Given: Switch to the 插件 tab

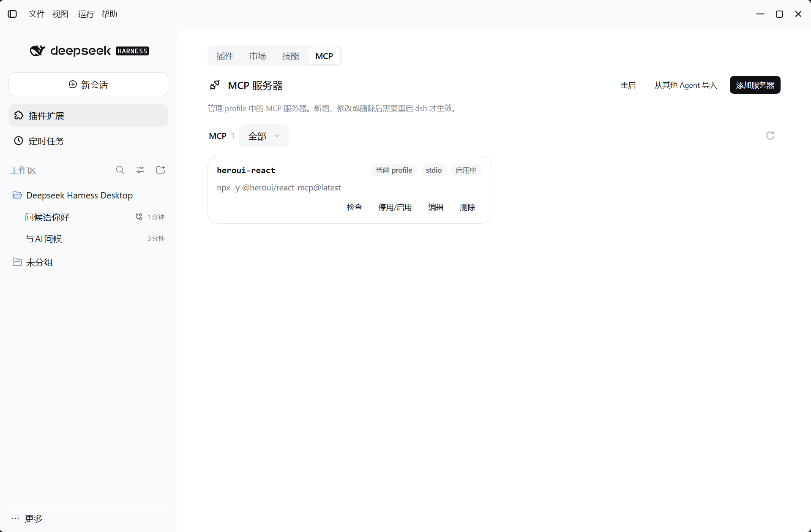Looking at the screenshot, I should pos(224,56).
